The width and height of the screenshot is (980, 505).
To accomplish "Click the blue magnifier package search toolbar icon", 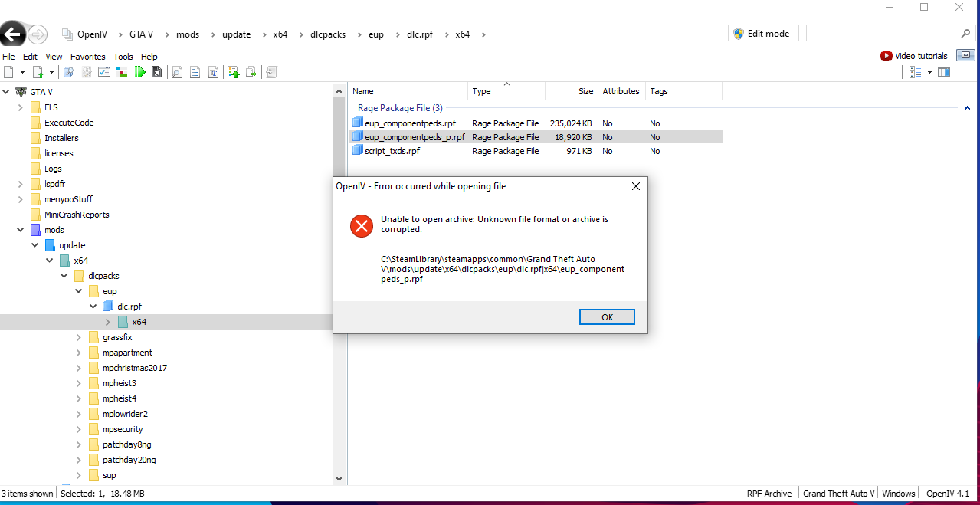I will click(x=68, y=72).
